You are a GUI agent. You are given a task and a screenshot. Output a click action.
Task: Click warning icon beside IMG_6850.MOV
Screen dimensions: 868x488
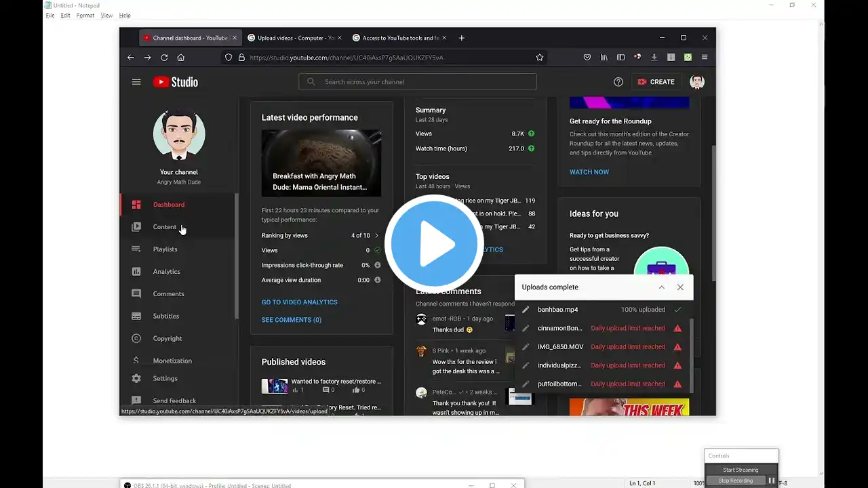pyautogui.click(x=677, y=347)
